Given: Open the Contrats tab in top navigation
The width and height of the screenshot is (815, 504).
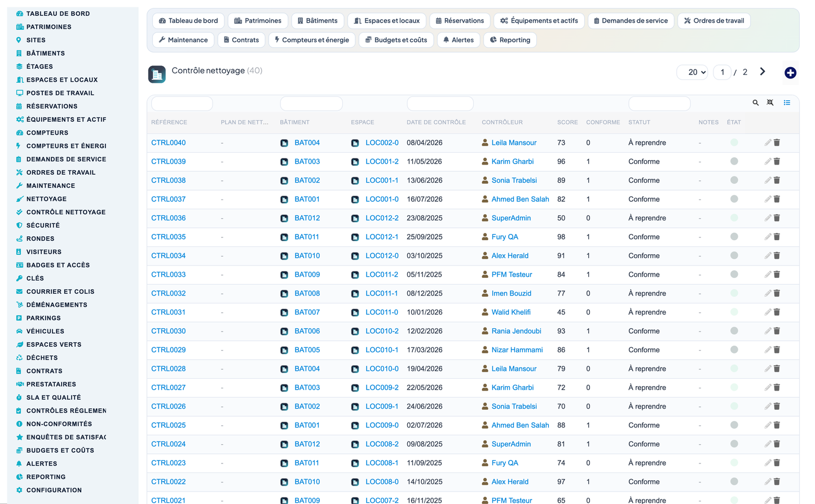Looking at the screenshot, I should click(x=241, y=40).
